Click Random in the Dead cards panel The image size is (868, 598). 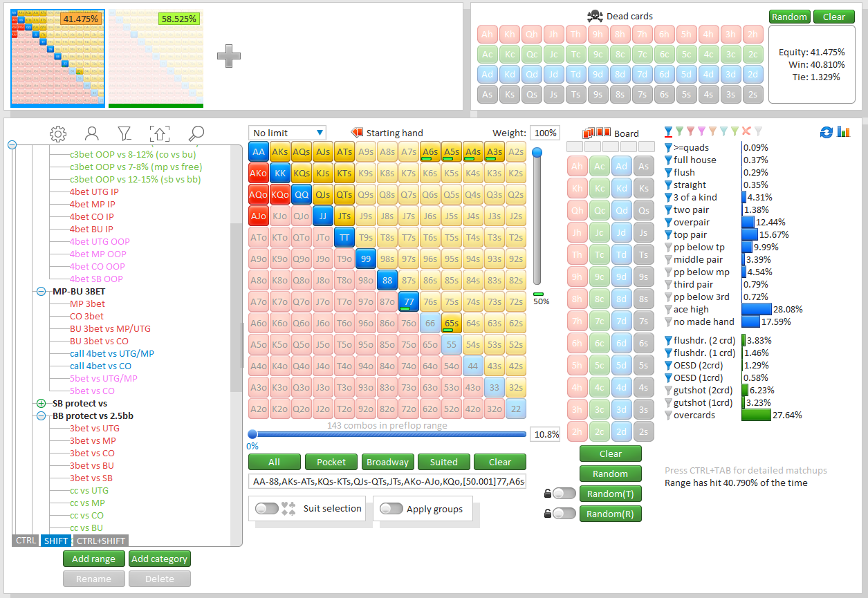(x=789, y=17)
